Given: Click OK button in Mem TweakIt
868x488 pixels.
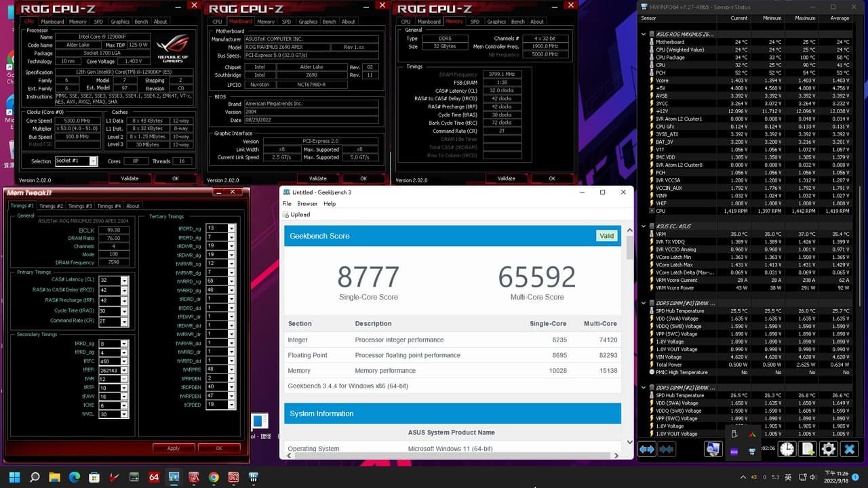Looking at the screenshot, I should 218,448.
